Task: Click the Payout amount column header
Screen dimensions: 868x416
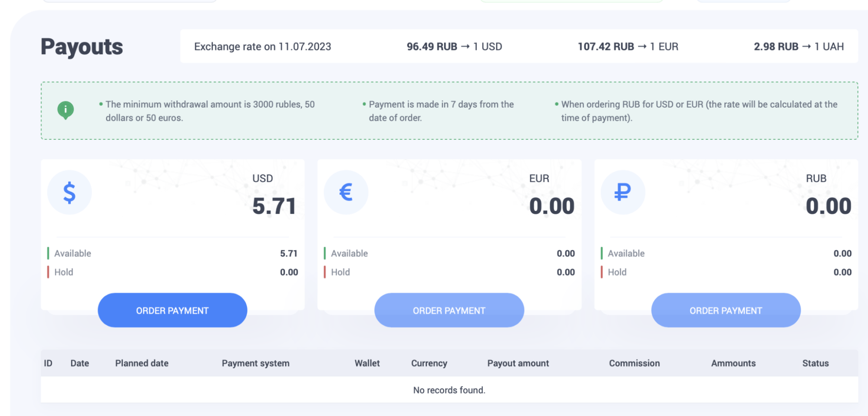Action: coord(518,364)
